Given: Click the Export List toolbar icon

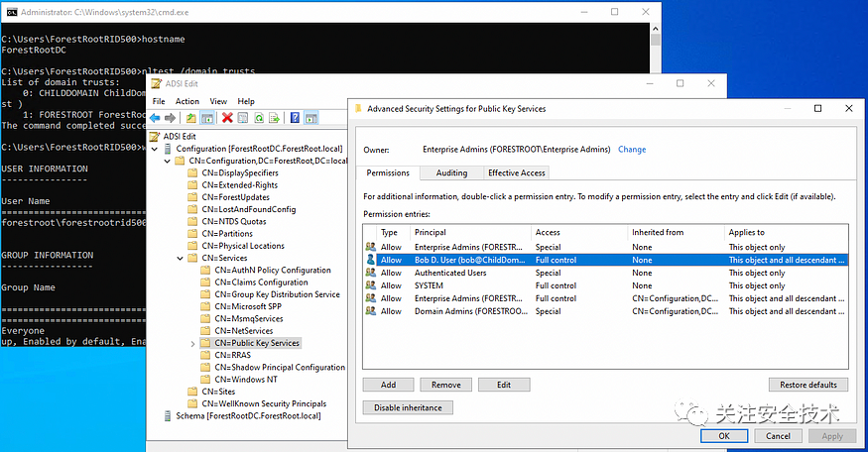Looking at the screenshot, I should [x=274, y=118].
